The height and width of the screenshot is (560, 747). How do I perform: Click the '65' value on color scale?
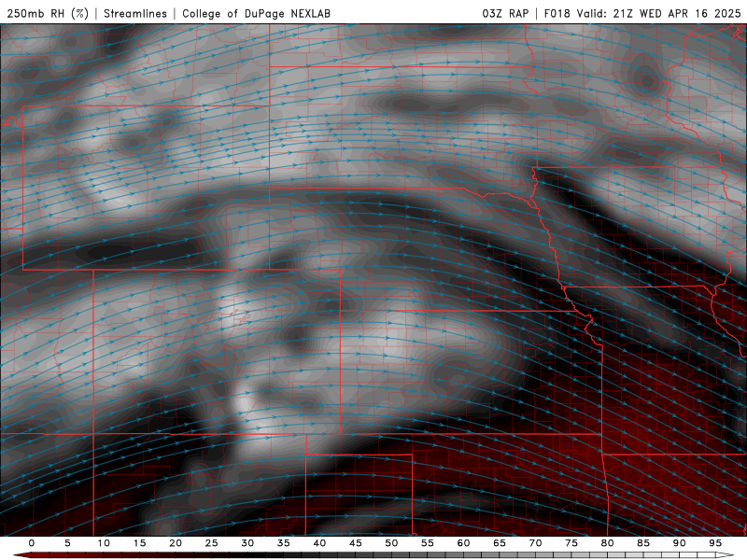coord(500,543)
